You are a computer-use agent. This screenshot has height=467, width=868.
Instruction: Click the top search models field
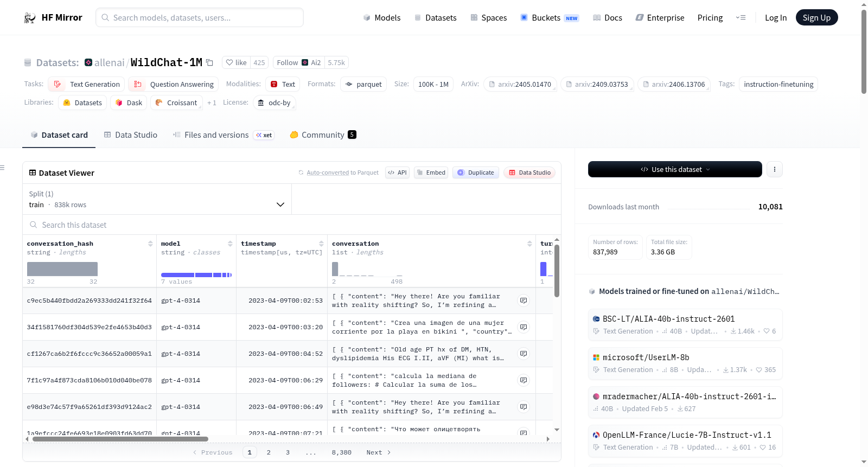(x=200, y=17)
